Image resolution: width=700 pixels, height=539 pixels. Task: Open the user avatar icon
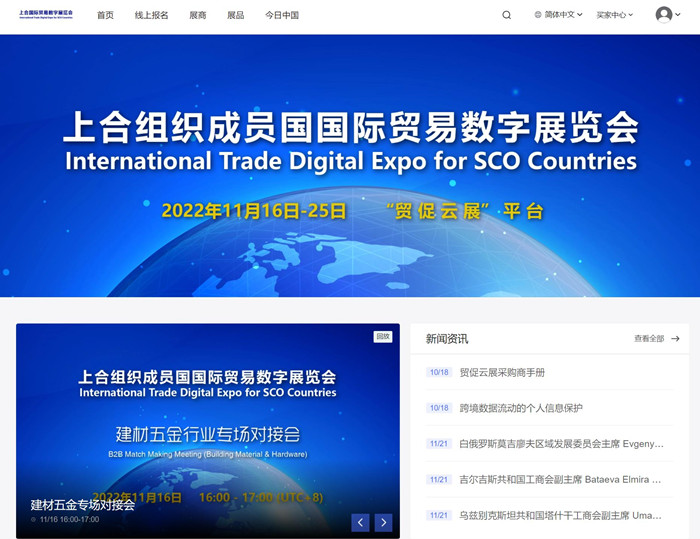pos(664,15)
